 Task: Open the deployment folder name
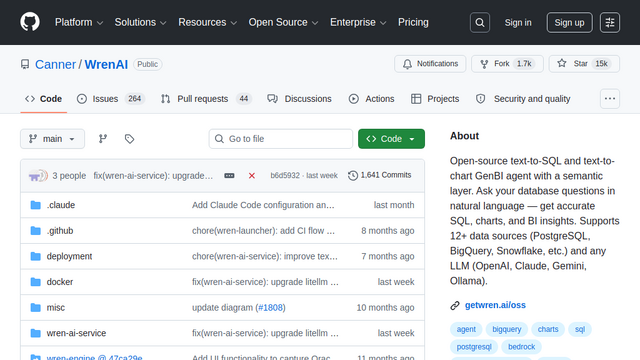(69, 256)
